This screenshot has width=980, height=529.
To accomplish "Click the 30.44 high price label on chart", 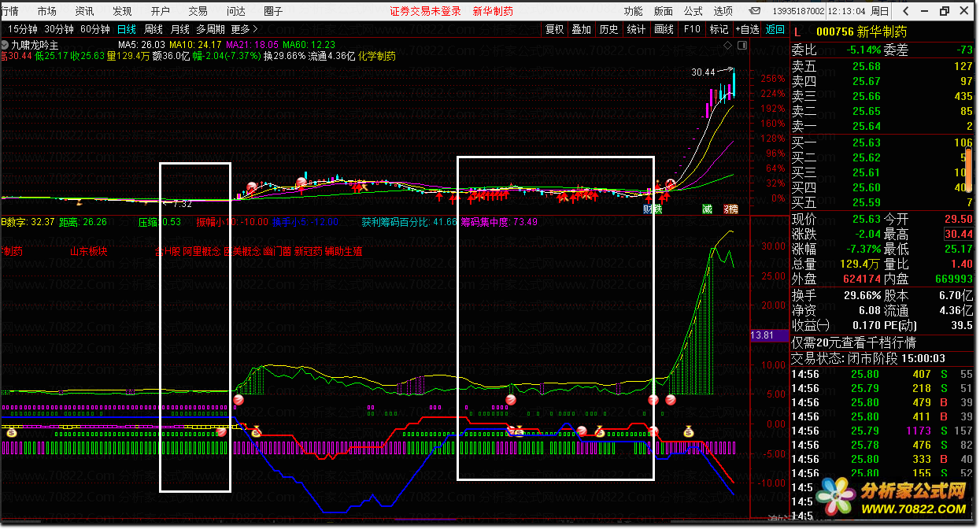I will click(703, 72).
